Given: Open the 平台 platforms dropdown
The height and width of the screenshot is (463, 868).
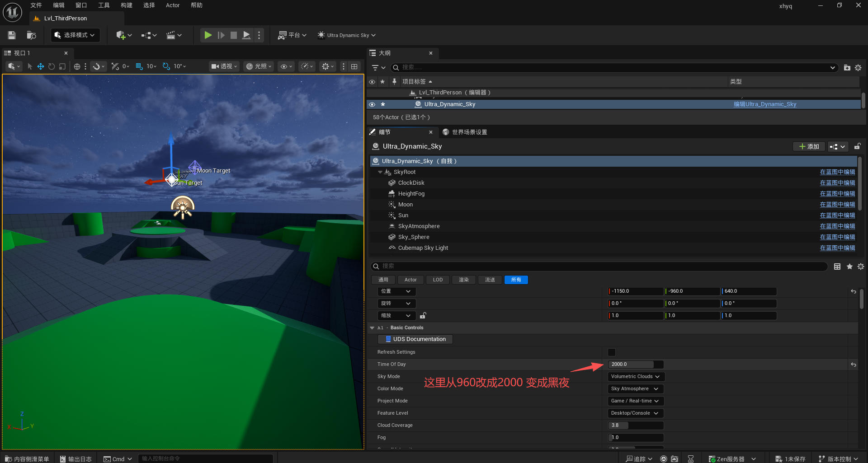Looking at the screenshot, I should (x=292, y=35).
